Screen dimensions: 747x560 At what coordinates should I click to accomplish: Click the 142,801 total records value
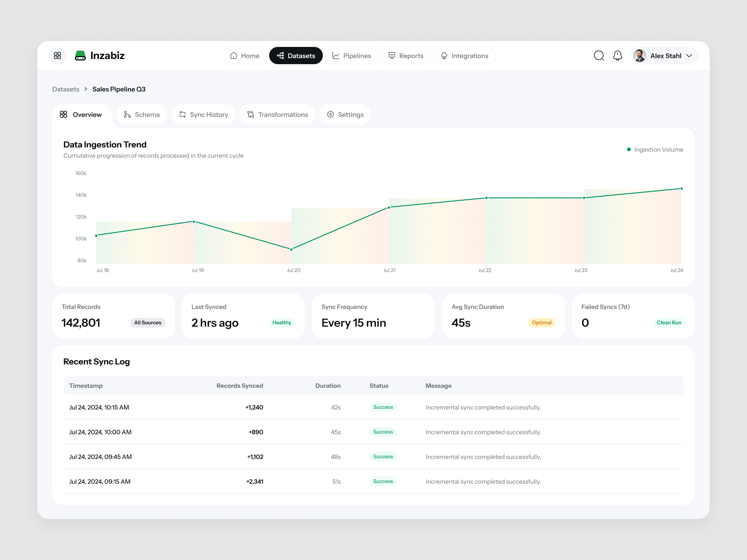click(x=81, y=323)
